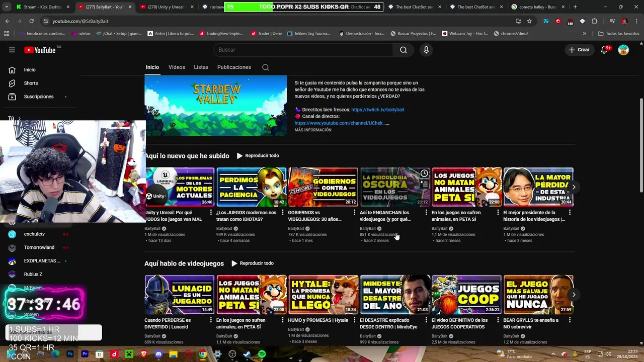
Task: Open the Stardew Valley featured video thumbnail
Action: 215,106
